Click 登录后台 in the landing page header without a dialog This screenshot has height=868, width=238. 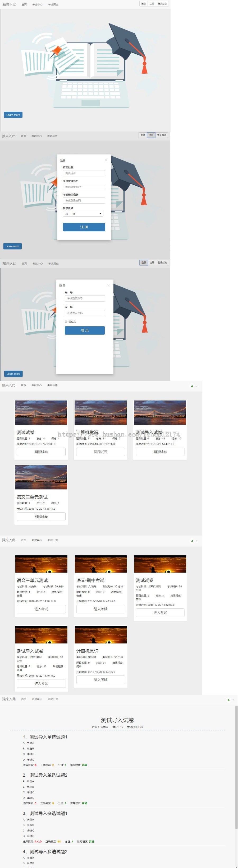point(162,4)
